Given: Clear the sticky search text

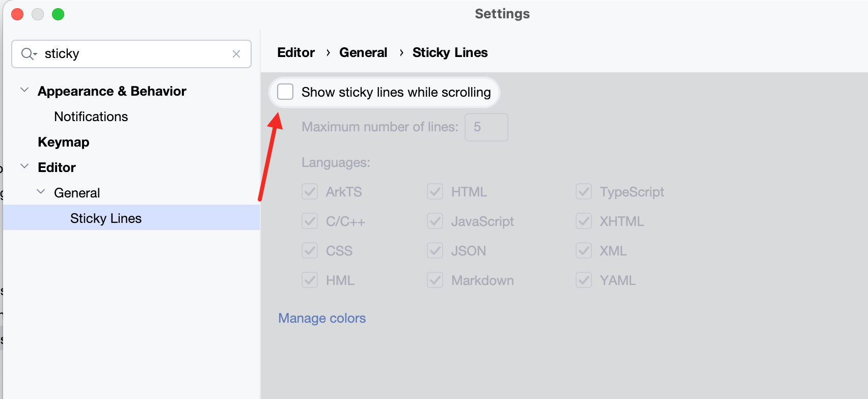Looking at the screenshot, I should (x=236, y=54).
